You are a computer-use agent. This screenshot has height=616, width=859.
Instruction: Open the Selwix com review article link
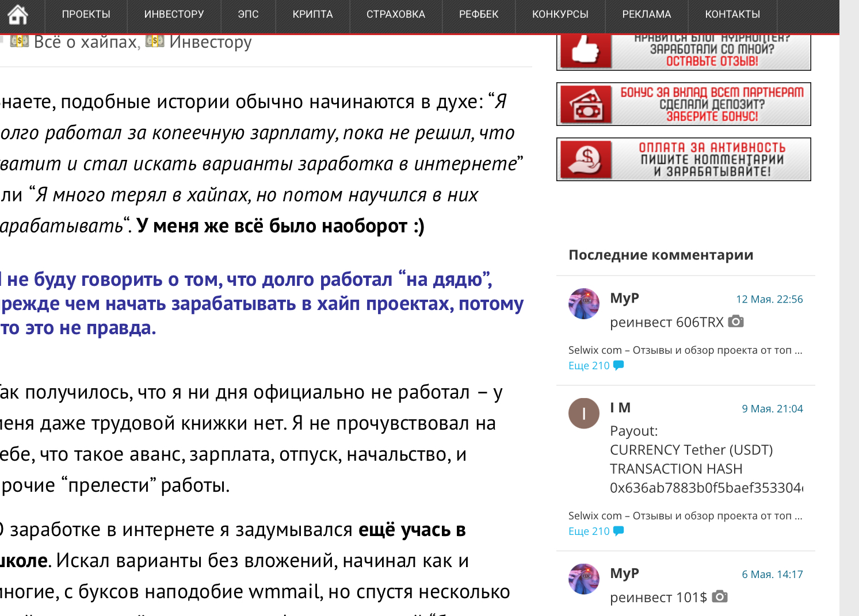pos(682,349)
